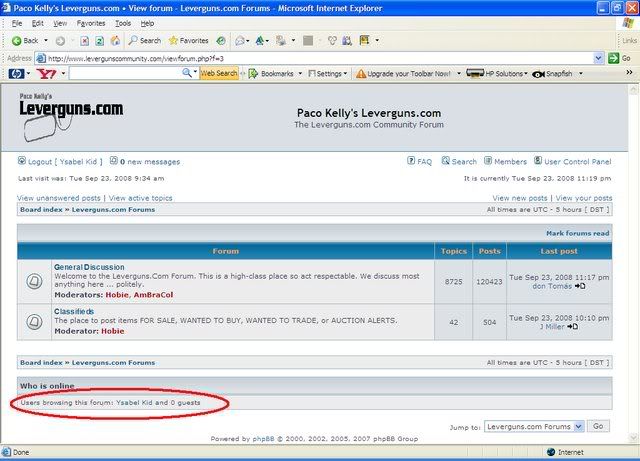Click Logout [ Ysabel Kid ] link
Image resolution: width=640 pixels, height=461 pixels.
pos(65,162)
